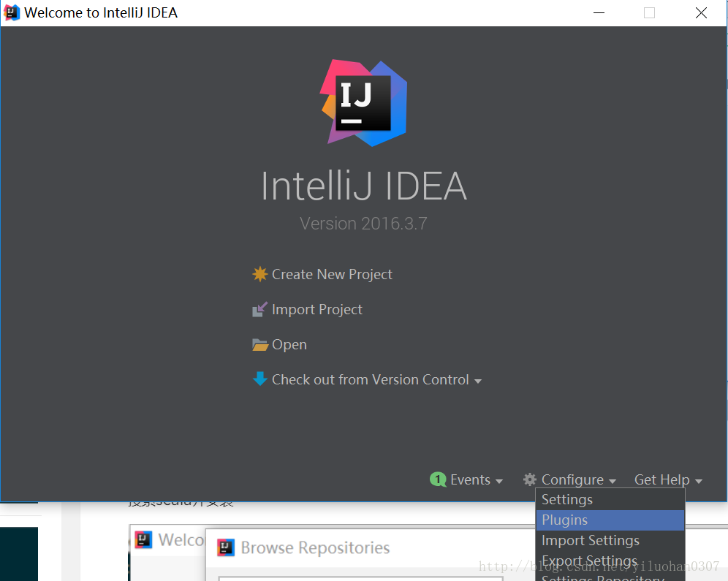Click the Version Control dropdown arrow
The width and height of the screenshot is (728, 581).
coord(478,381)
